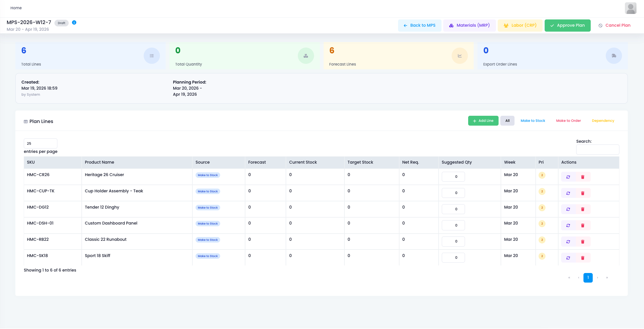
Task: Refresh the HMC-CR26 plan line
Action: point(568,177)
